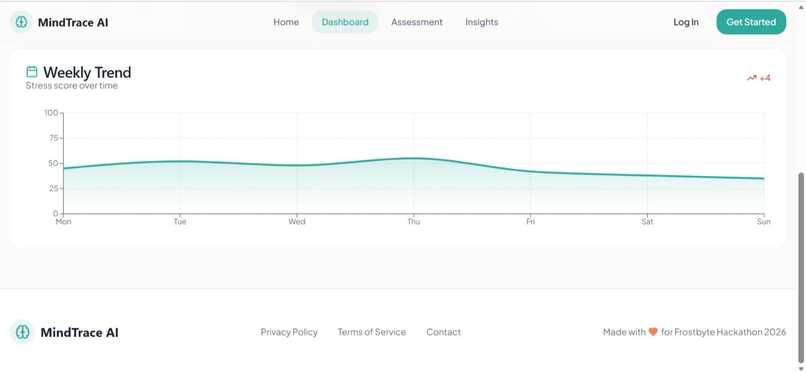Click the Fri label on chart axis
The width and height of the screenshot is (806, 373).
(x=530, y=222)
